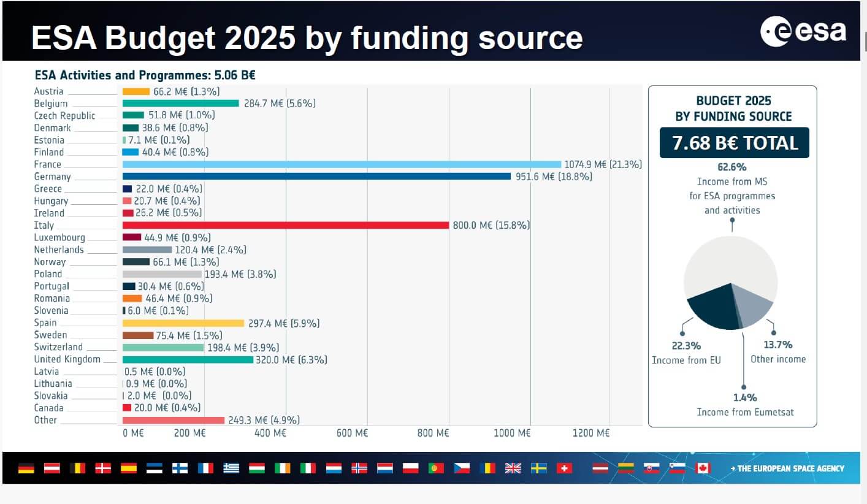867x504 pixels.
Task: Click the Income from Eumetsat label
Action: pos(744,412)
